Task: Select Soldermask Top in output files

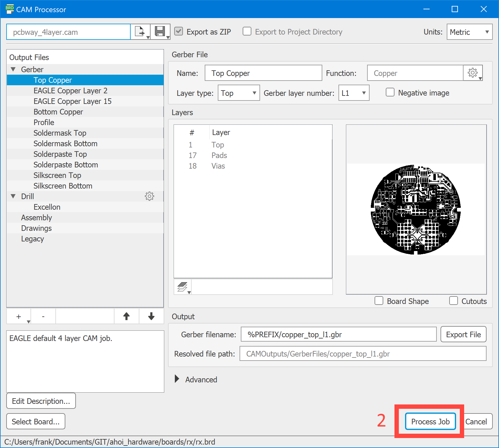Action: pos(60,133)
